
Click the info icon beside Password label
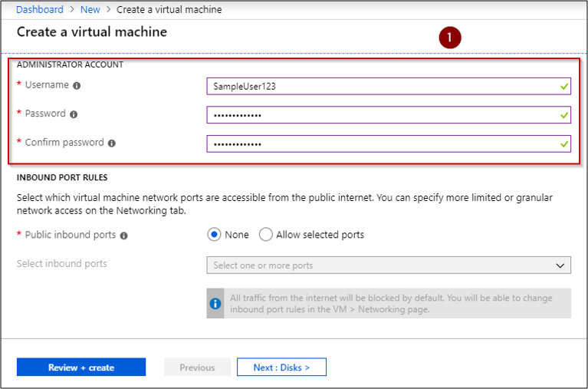74,114
